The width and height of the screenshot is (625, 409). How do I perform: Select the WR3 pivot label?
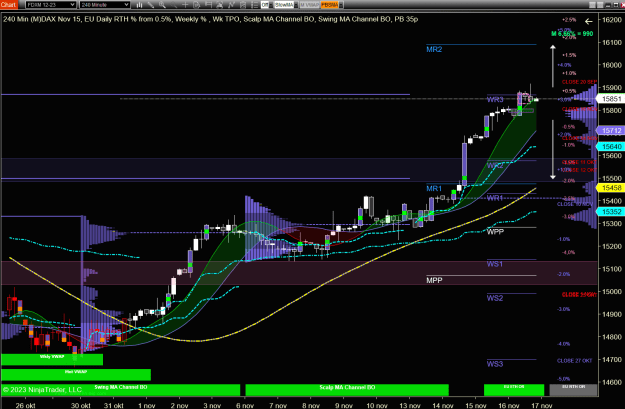point(495,100)
